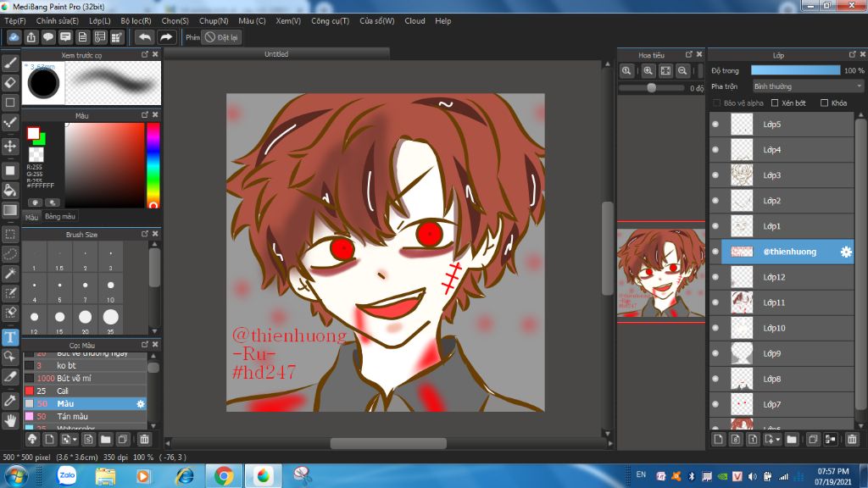Screen dimensions: 868x488
Task: Toggle the Bảo vệ alpha checkbox
Action: (x=717, y=103)
